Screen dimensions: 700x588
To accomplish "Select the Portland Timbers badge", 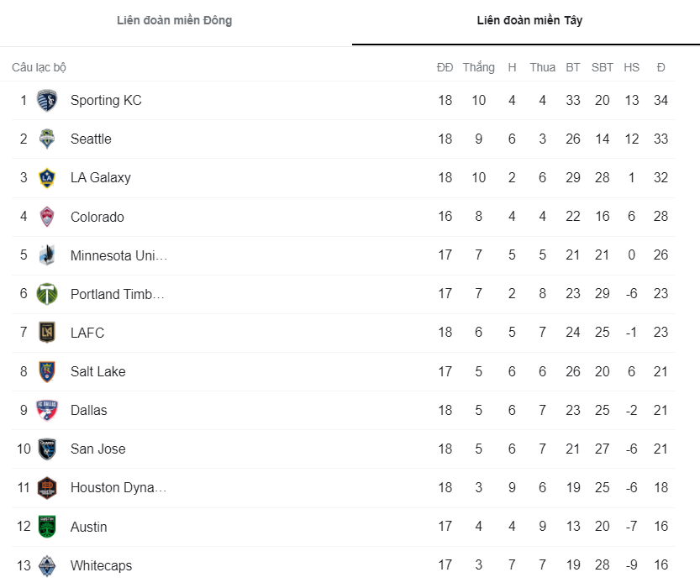I will coord(46,294).
